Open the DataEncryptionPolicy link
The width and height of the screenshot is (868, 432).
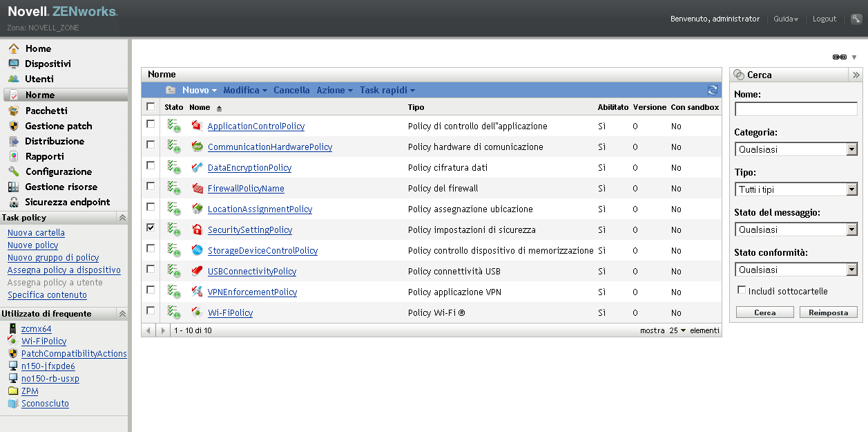[249, 168]
